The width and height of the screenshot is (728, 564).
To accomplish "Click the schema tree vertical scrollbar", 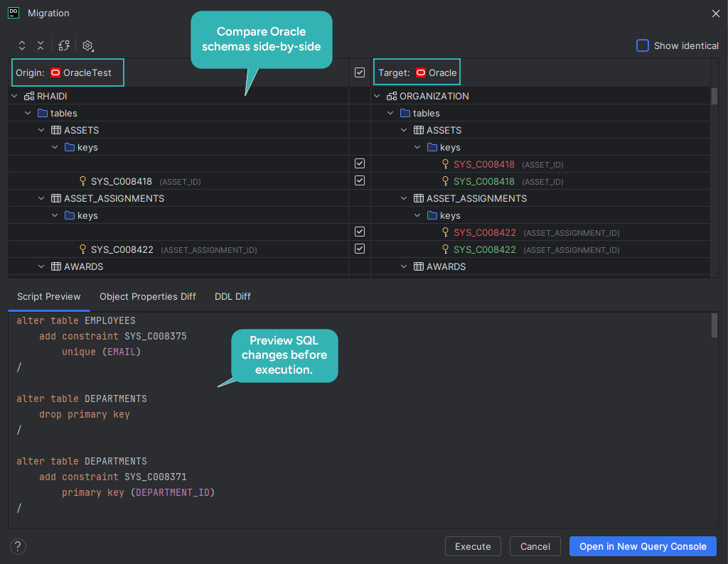I will (714, 97).
